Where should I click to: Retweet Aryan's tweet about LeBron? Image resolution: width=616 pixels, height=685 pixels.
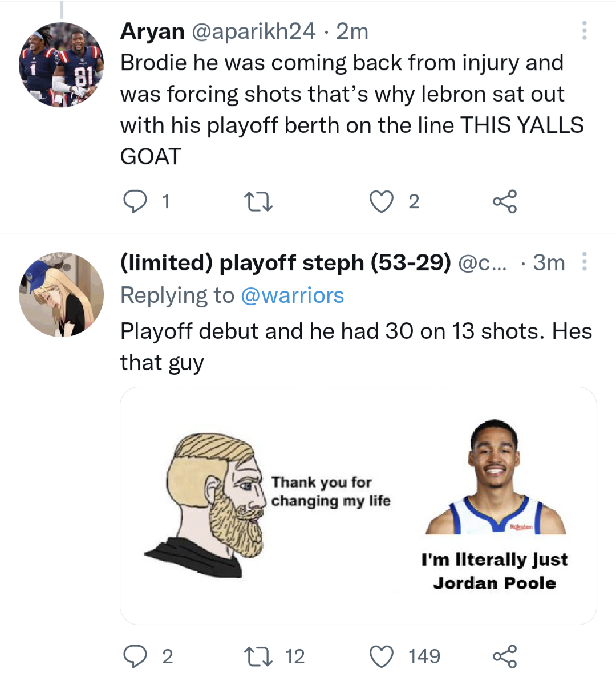258,201
